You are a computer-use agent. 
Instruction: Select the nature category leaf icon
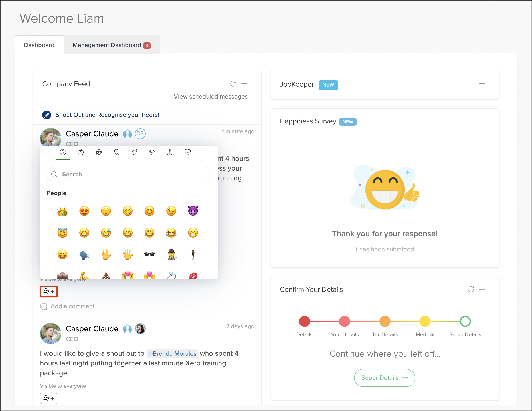(x=134, y=152)
